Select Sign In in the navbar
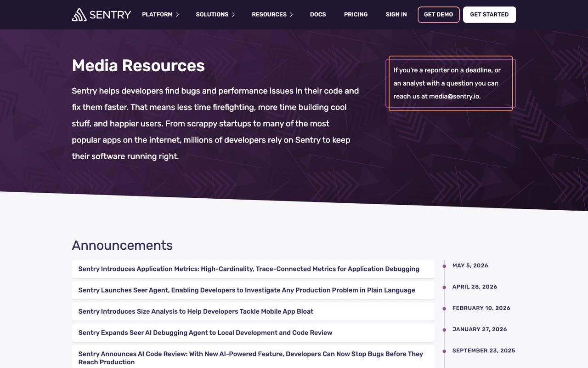This screenshot has height=368, width=588. (396, 15)
